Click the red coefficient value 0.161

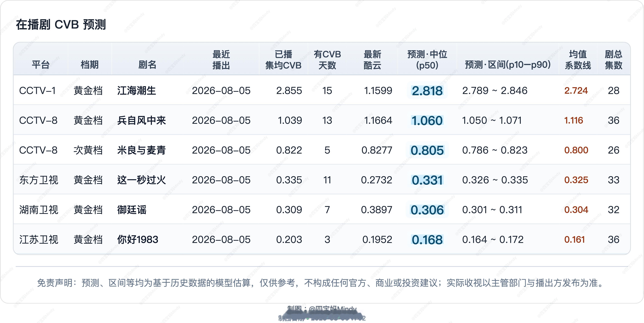click(x=574, y=239)
